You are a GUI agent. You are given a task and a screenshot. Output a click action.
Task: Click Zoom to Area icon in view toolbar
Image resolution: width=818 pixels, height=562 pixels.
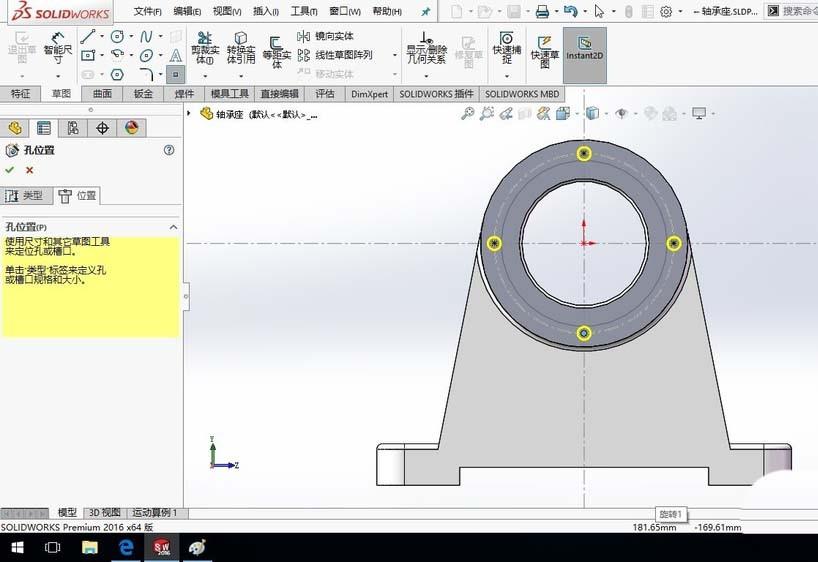(486, 113)
